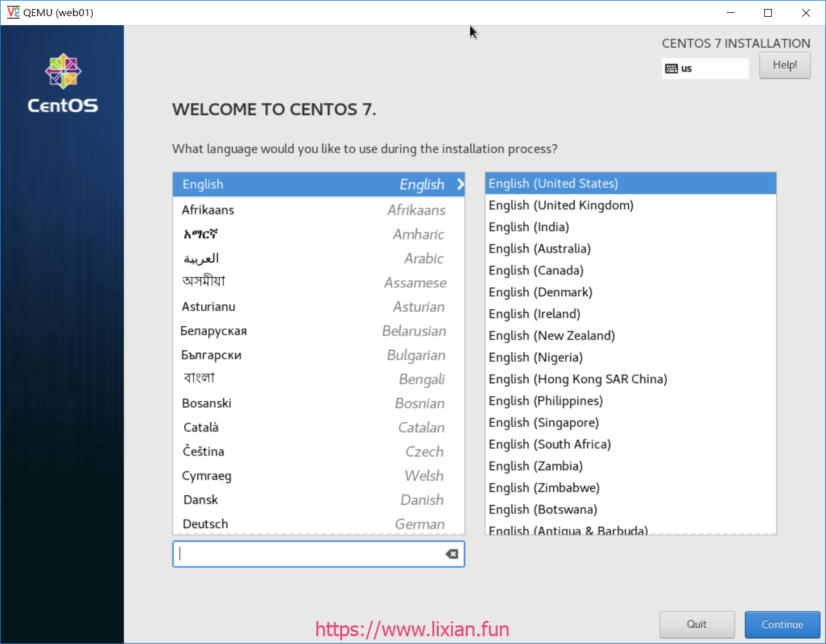
Task: Select English (United States) locale
Action: 631,184
